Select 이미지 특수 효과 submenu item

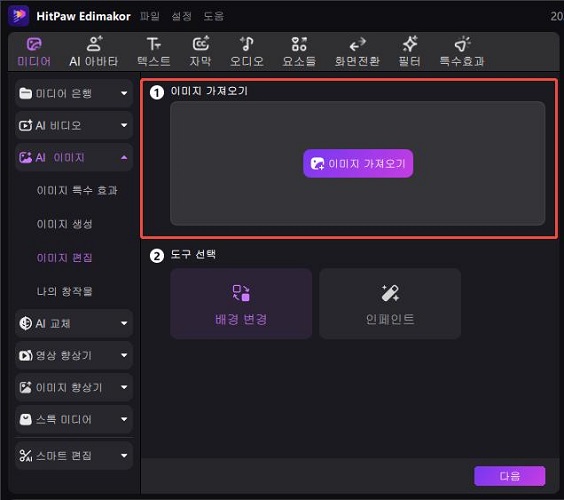coord(77,190)
